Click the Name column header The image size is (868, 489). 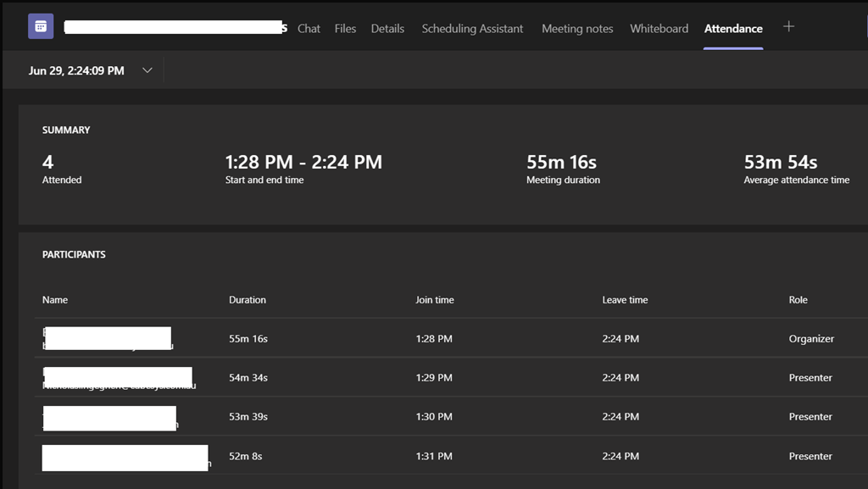click(55, 300)
